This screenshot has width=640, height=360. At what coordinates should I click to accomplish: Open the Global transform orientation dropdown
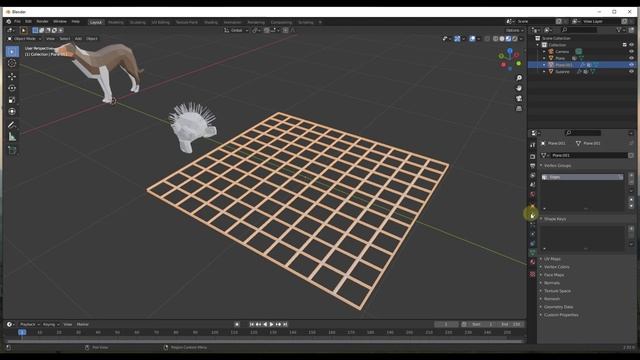(236, 30)
